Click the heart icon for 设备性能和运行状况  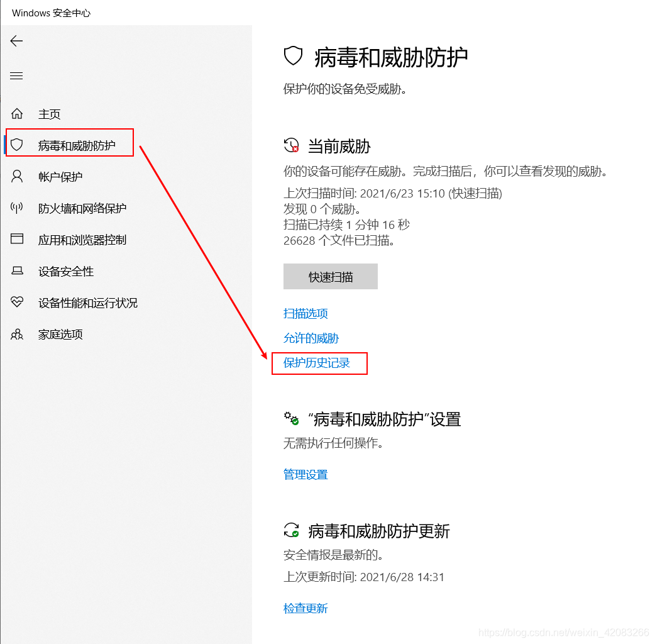17,302
